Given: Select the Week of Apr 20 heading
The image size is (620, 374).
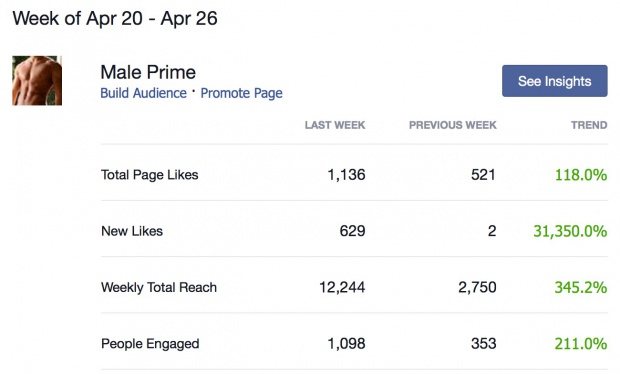Looking at the screenshot, I should [115, 19].
